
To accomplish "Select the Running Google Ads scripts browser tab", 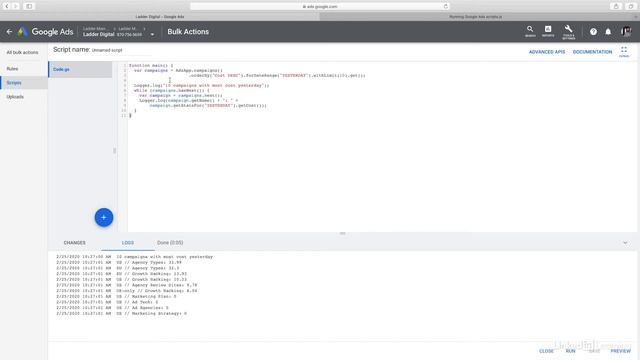I will [476, 17].
